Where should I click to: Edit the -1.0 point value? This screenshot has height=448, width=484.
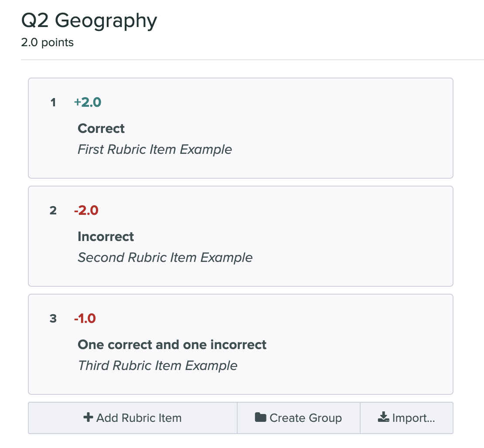[85, 319]
